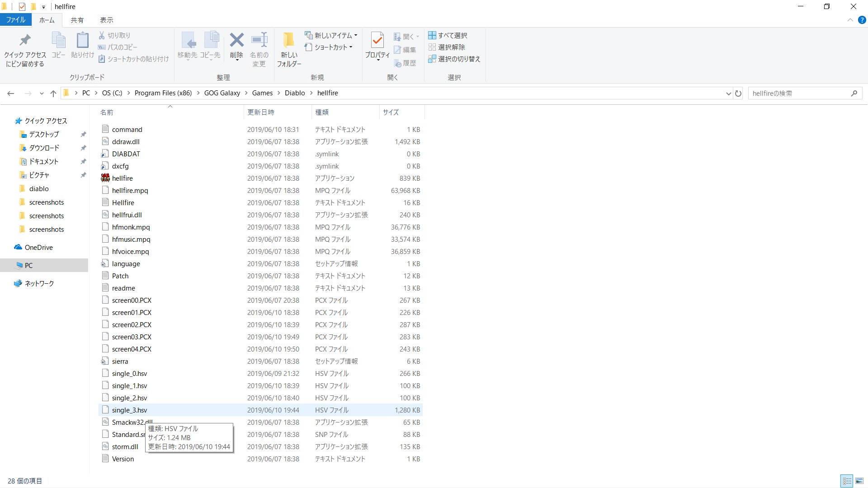
Task: Open address bar history dropdown arrow
Action: 728,94
